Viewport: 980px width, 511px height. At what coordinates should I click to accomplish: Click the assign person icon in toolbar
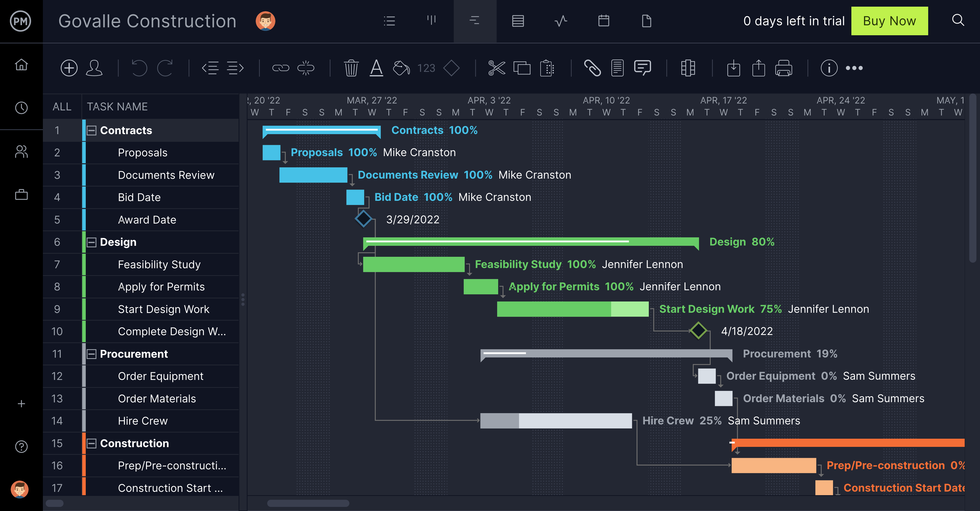click(x=94, y=68)
